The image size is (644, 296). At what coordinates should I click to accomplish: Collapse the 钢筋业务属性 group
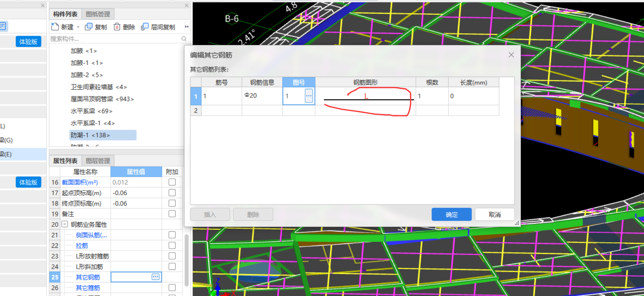(x=65, y=224)
